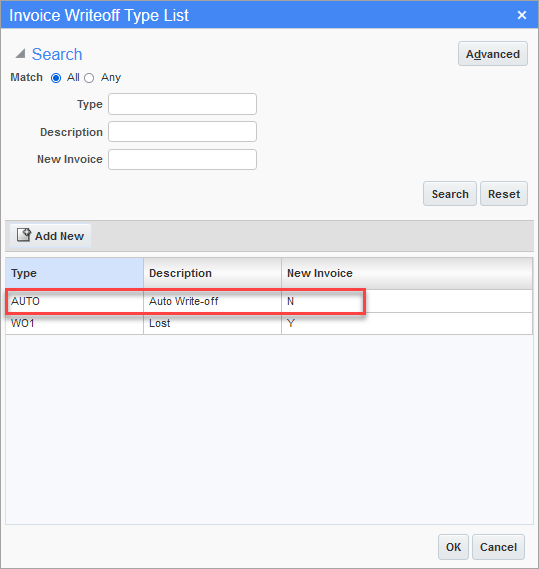This screenshot has height=569, width=539.
Task: Select the Match All radio button
Action: pos(56,78)
